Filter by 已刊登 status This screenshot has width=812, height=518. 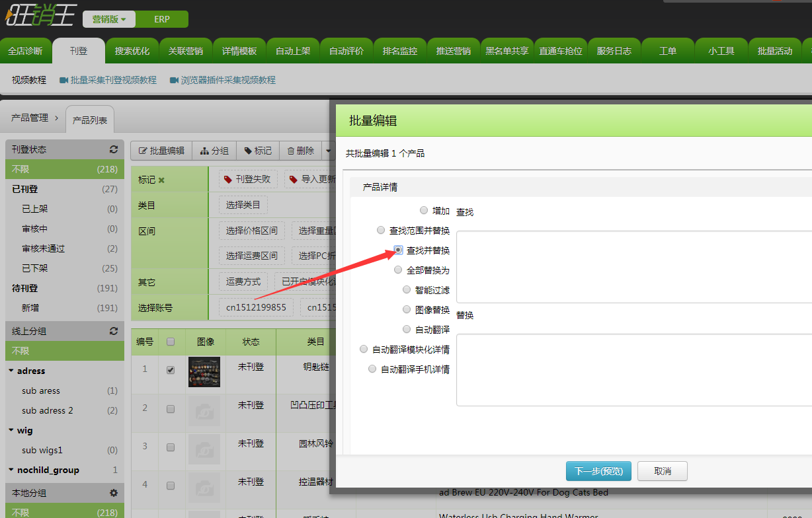[64, 189]
